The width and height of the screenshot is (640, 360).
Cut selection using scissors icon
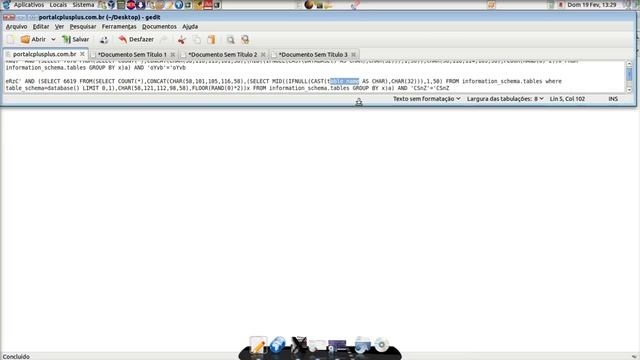182,40
